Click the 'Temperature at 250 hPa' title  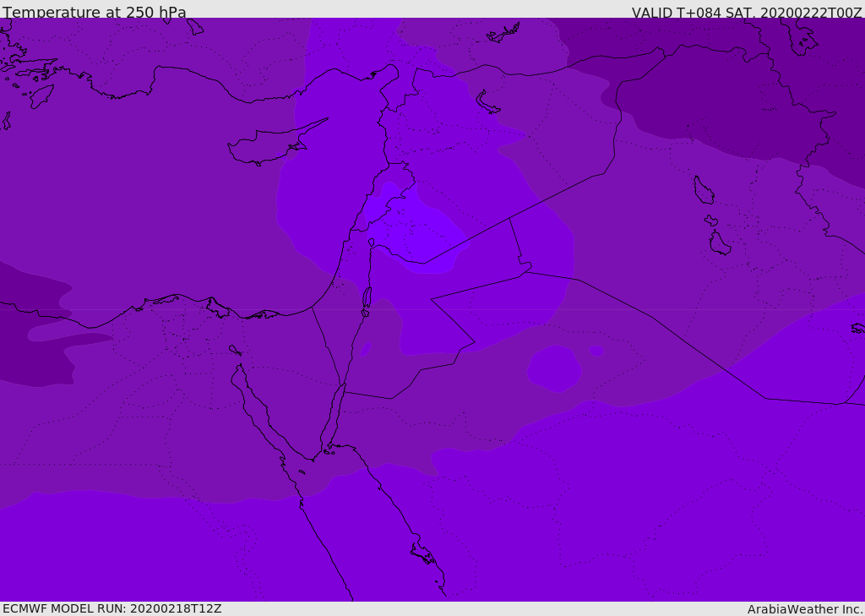coord(95,12)
